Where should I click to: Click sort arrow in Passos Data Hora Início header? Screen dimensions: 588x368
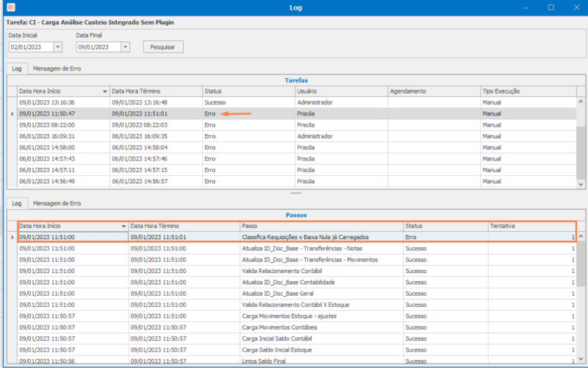(x=123, y=226)
